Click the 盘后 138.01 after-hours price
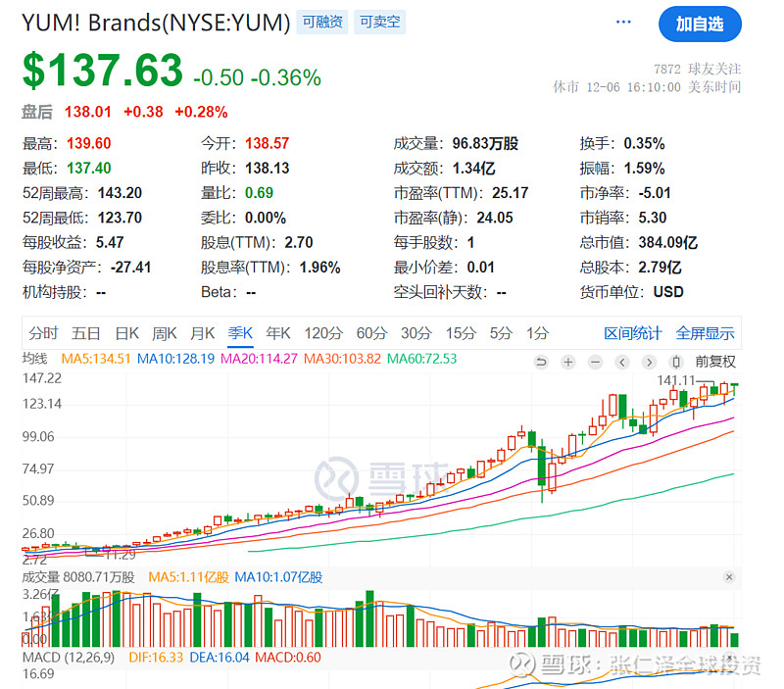784x689 pixels. point(88,112)
